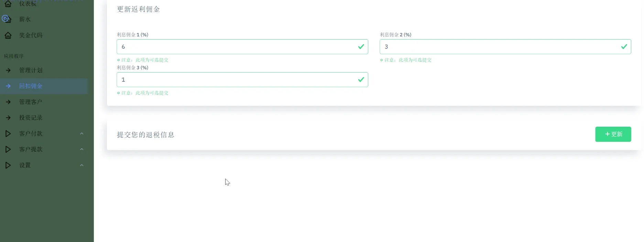Expand the 客户付款 submenu chevron
Screen dimensions: 644x242
[x=82, y=134]
